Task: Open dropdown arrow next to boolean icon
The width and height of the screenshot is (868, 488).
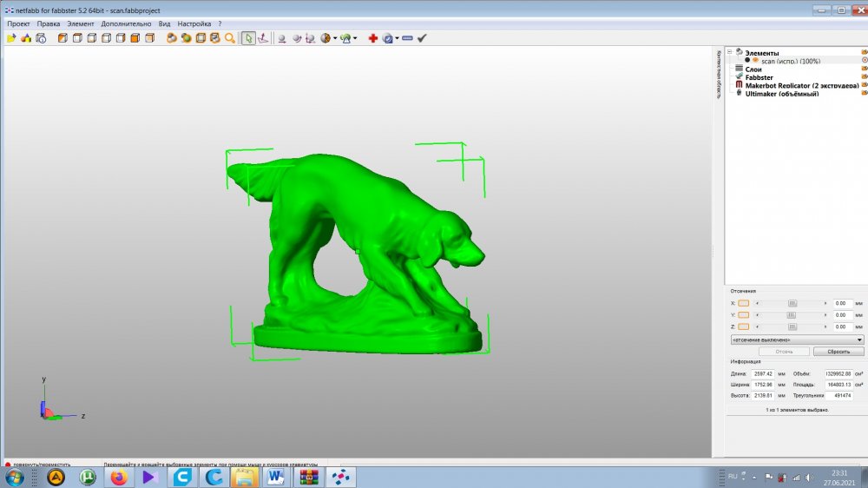Action: pyautogui.click(x=397, y=38)
